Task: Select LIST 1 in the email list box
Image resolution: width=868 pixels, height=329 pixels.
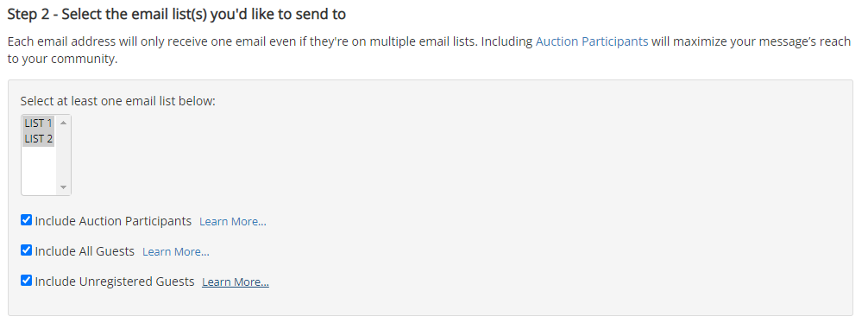Action: point(38,123)
